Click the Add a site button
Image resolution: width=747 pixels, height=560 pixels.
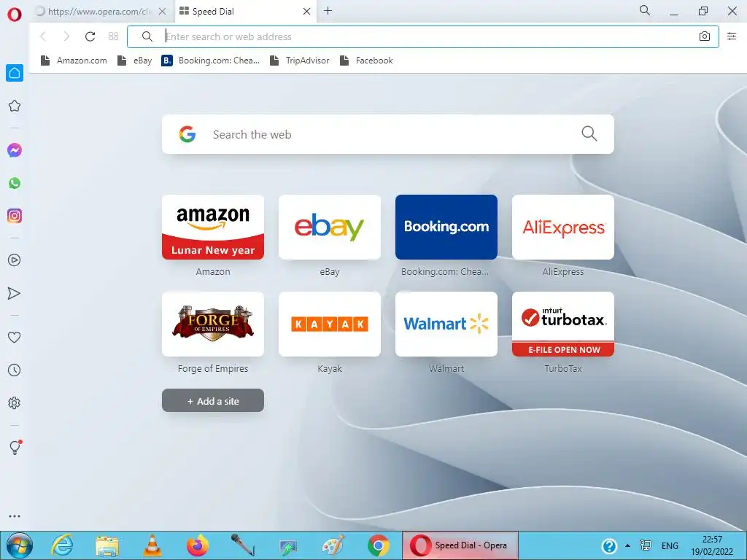tap(213, 400)
